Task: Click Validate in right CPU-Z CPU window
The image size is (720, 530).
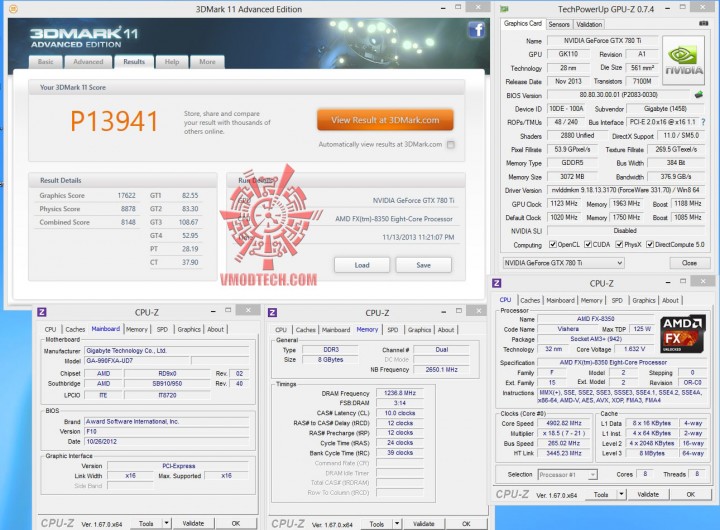Action: click(x=648, y=494)
